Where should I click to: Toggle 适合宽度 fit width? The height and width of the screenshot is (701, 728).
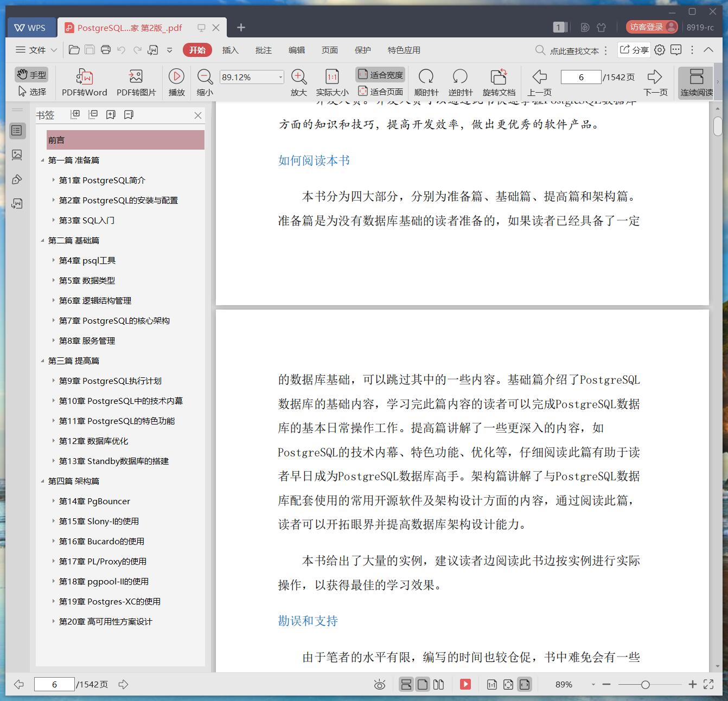click(x=380, y=75)
